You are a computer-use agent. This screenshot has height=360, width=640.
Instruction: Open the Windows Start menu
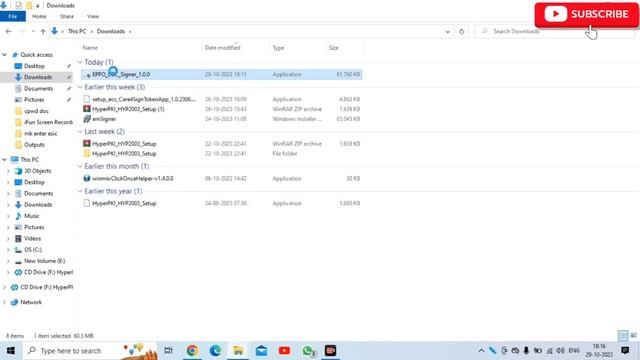tap(11, 351)
